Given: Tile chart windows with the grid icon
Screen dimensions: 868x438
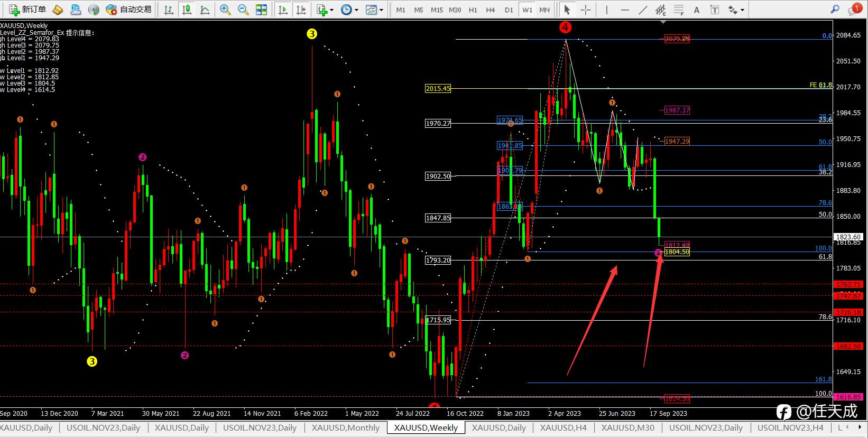Looking at the screenshot, I should point(261,10).
